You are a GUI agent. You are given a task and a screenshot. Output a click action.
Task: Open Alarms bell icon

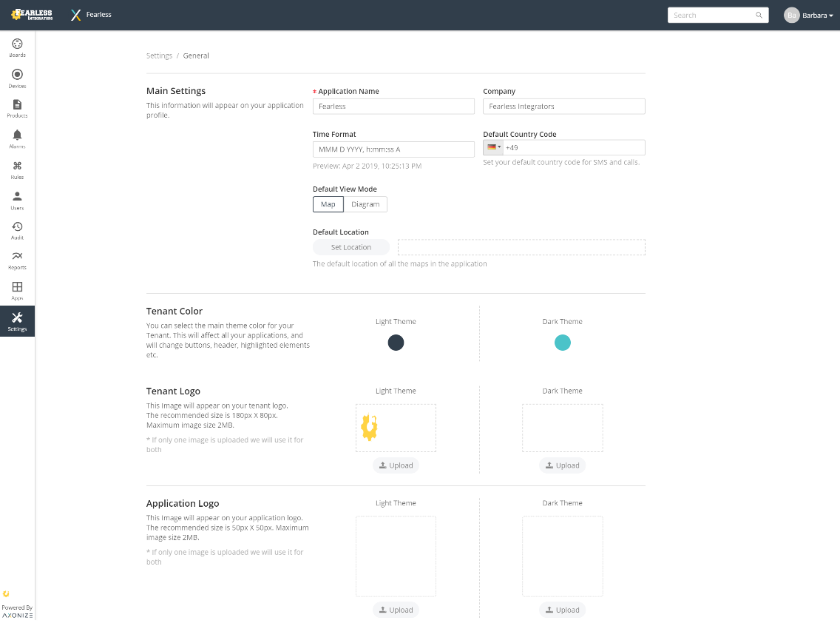click(x=17, y=138)
